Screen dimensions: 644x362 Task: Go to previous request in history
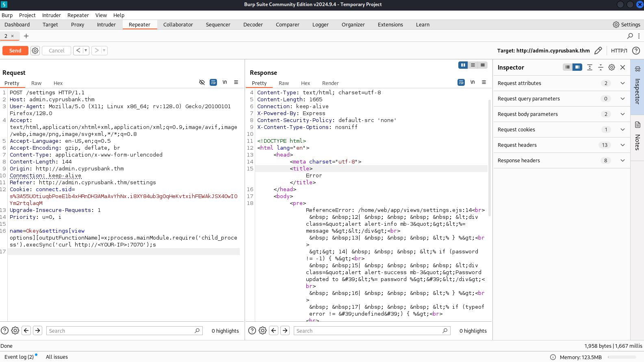click(x=78, y=50)
